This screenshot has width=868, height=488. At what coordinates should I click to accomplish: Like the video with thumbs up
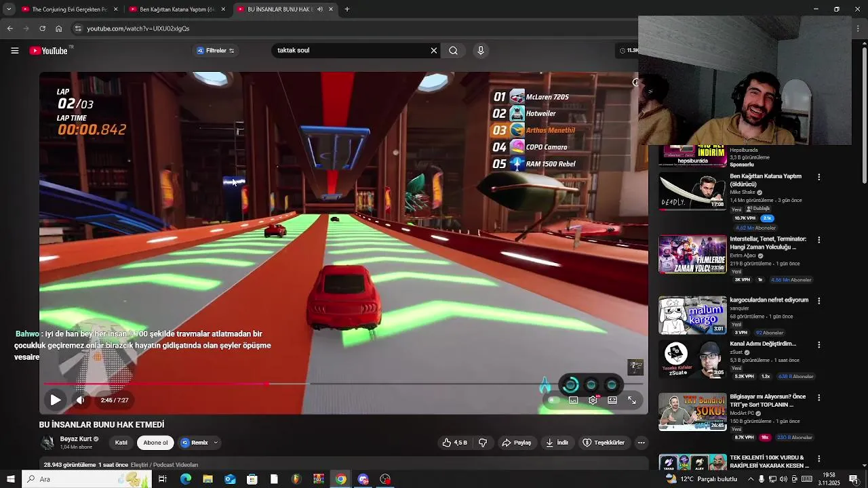454,443
